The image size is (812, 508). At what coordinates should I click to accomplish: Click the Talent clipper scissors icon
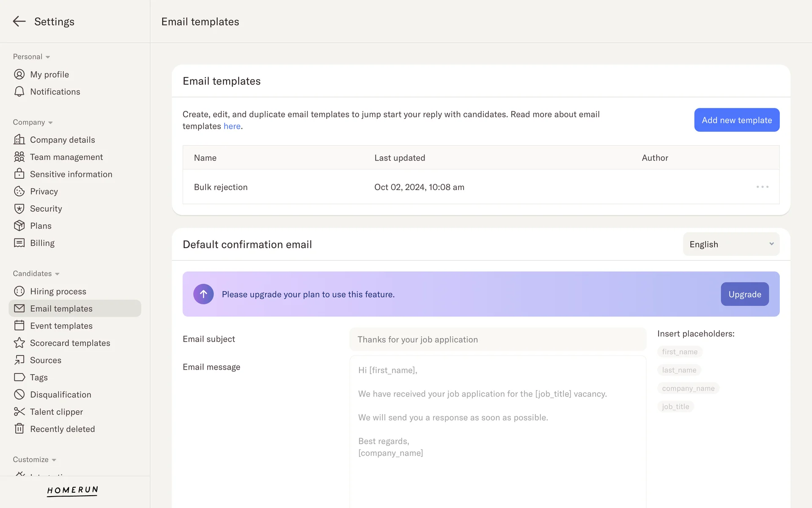[19, 412]
